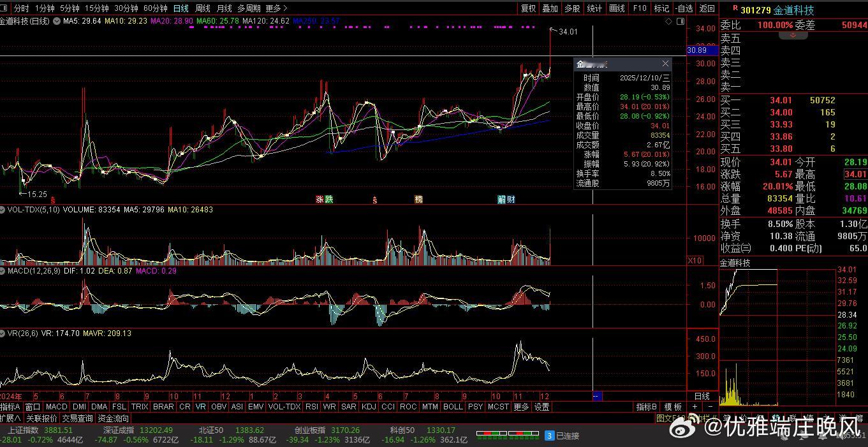Viewport: 868px width, 447px height.
Task: Open the MACD panel indicator dropdown arrow
Action: pos(4,271)
